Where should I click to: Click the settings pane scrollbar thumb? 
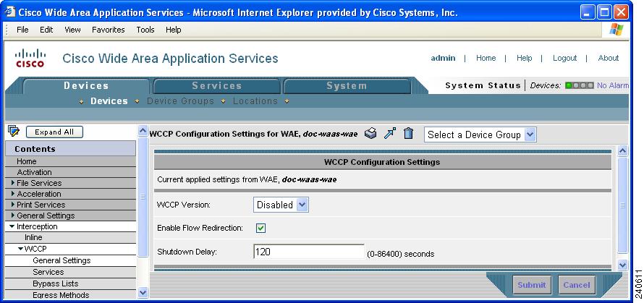point(622,205)
